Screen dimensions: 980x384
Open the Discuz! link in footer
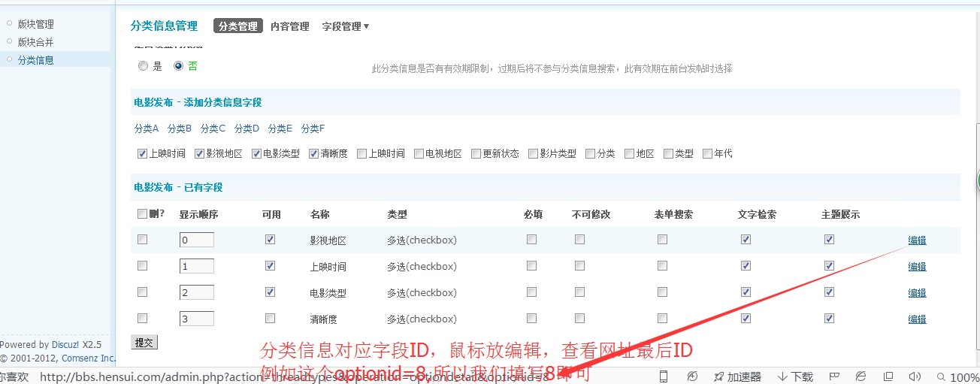click(x=65, y=345)
